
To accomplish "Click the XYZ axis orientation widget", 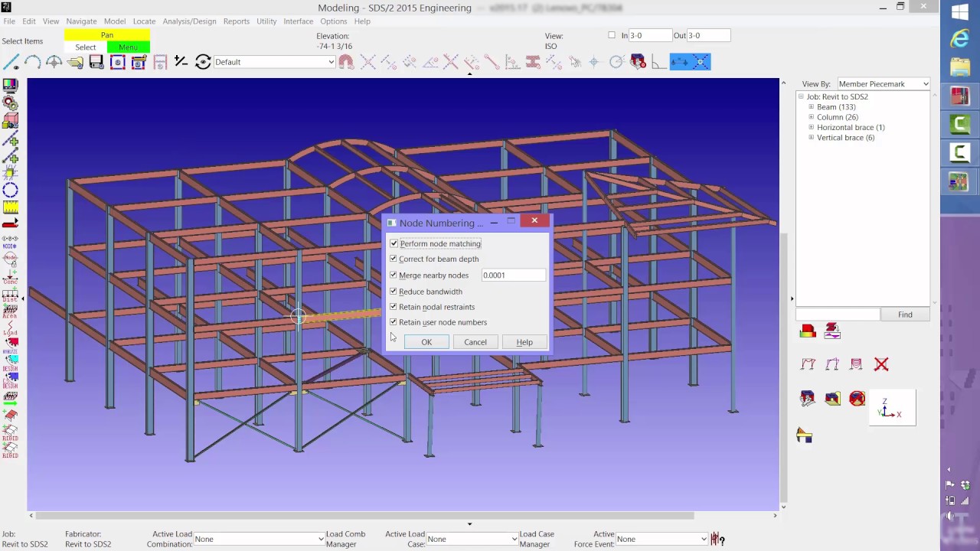I will pos(892,407).
